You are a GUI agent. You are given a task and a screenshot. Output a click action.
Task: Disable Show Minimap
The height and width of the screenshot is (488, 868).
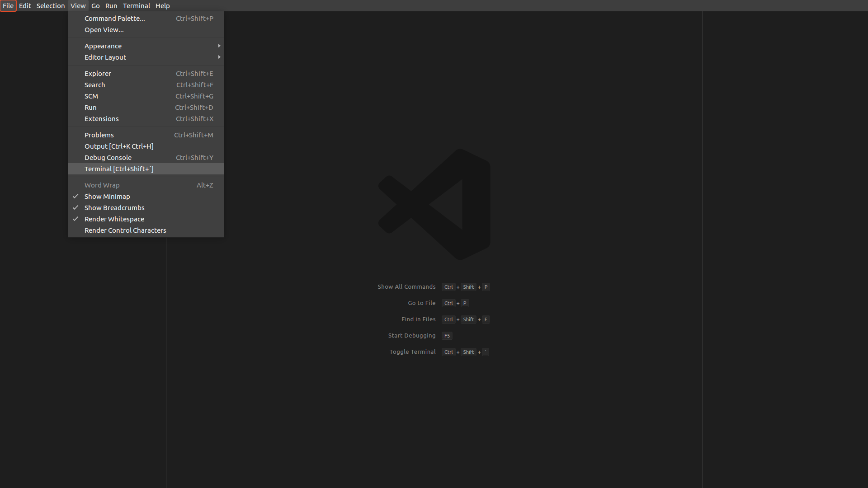[107, 196]
